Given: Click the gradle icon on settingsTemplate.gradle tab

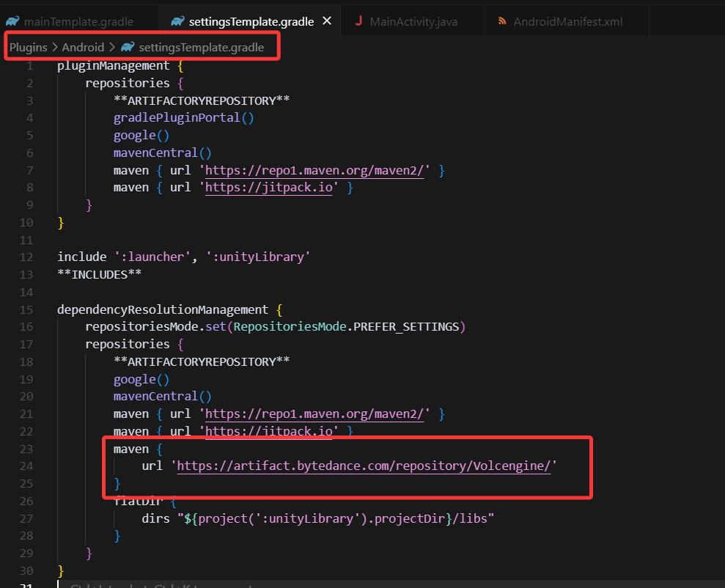Looking at the screenshot, I should tap(177, 21).
